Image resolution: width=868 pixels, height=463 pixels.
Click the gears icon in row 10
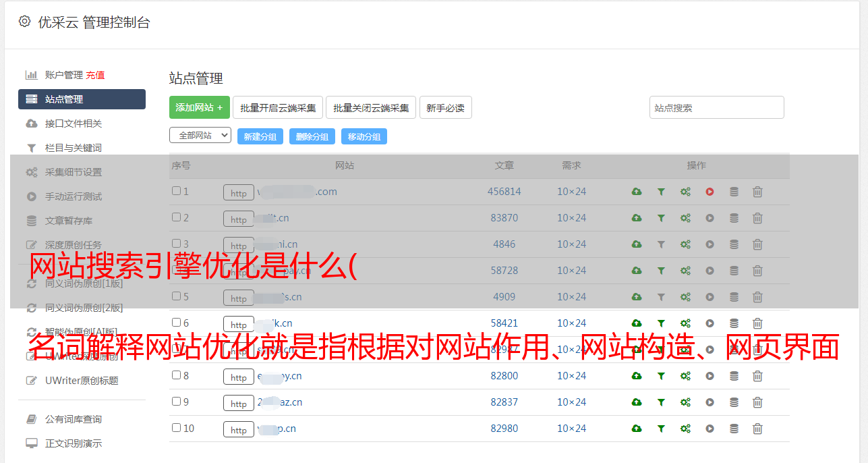[685, 429]
